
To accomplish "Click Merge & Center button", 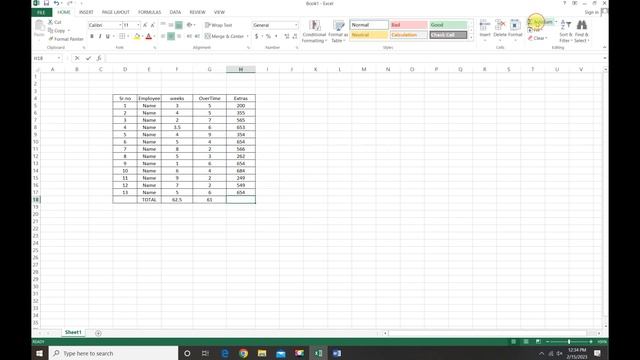I will click(x=224, y=36).
